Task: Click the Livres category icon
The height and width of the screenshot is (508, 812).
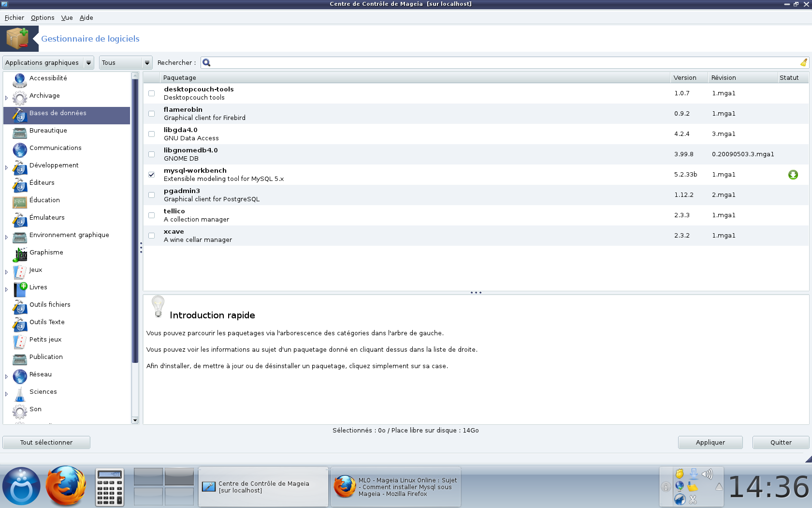Action: pos(20,289)
